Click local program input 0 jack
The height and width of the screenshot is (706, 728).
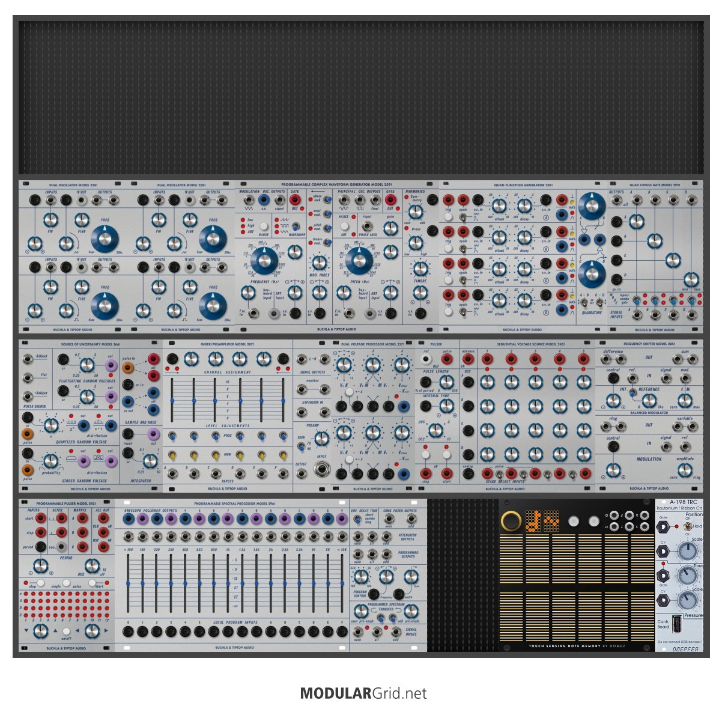click(x=128, y=631)
